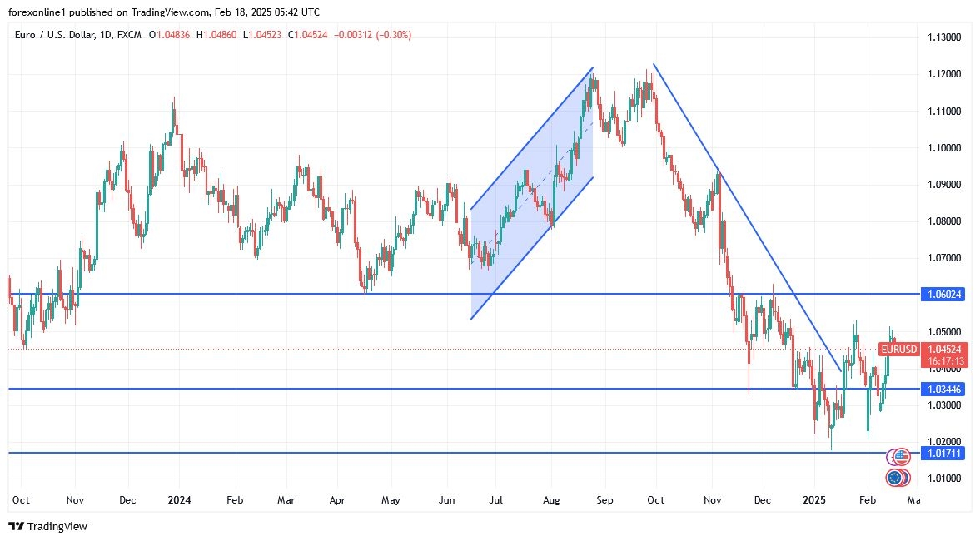Click the 2025 label on the time axis
This screenshot has width=980, height=541.
(814, 500)
